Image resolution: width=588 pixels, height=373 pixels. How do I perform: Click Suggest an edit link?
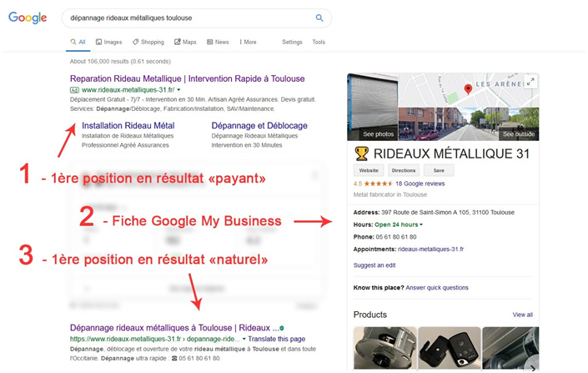[x=374, y=265]
